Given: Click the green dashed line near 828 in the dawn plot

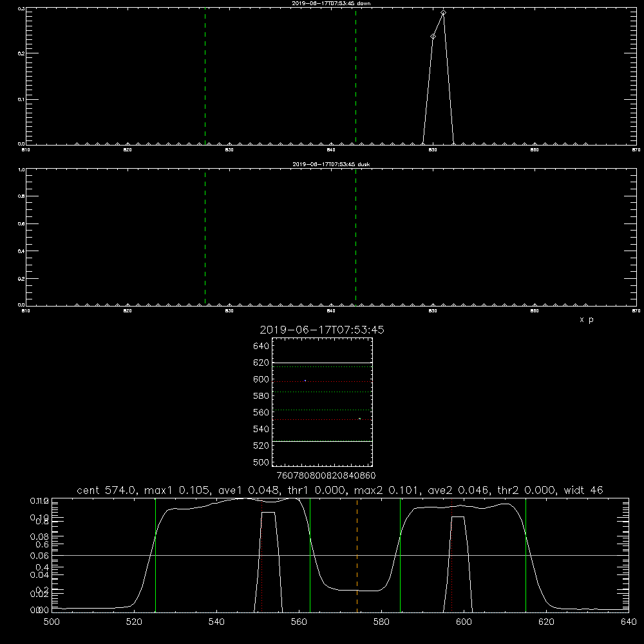Looking at the screenshot, I should (x=205, y=77).
